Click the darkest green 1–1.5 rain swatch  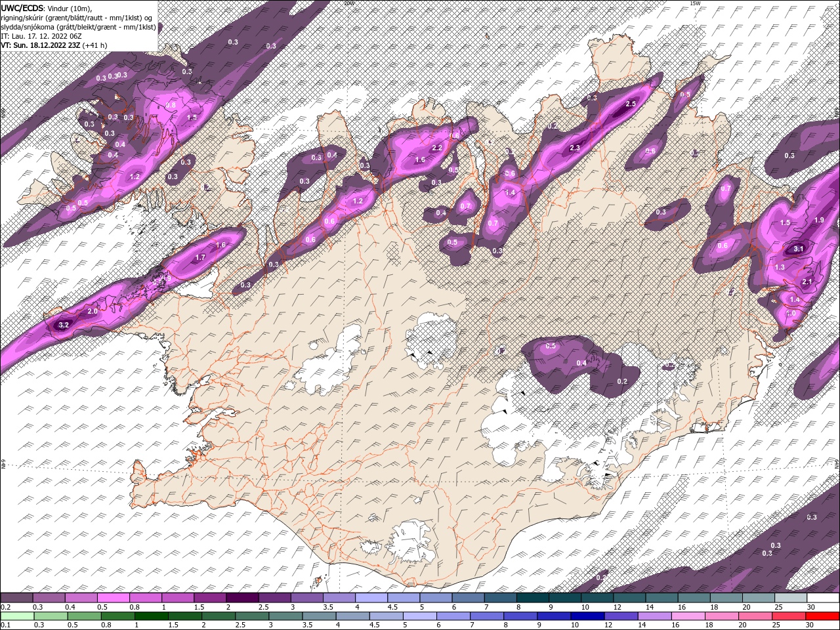click(152, 616)
